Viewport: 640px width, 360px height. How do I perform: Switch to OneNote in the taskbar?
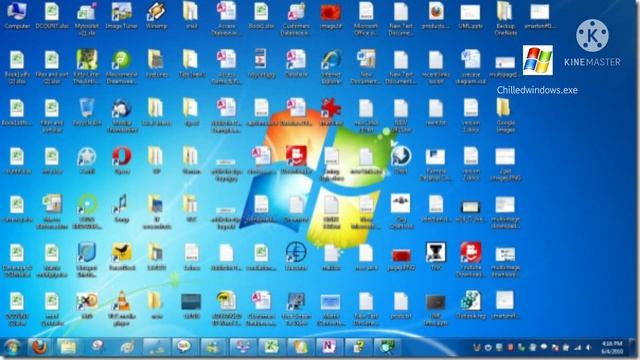click(329, 348)
